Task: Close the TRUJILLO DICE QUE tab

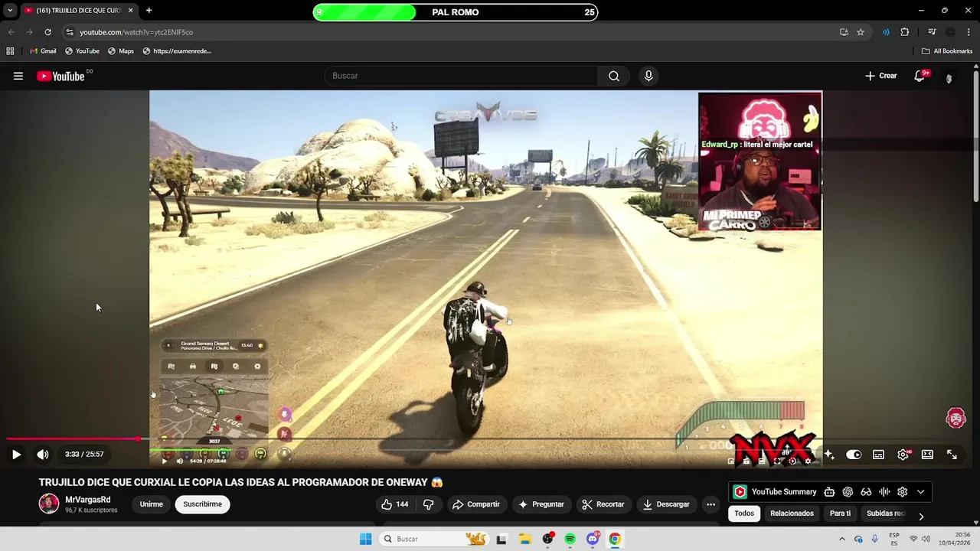Action: click(130, 11)
